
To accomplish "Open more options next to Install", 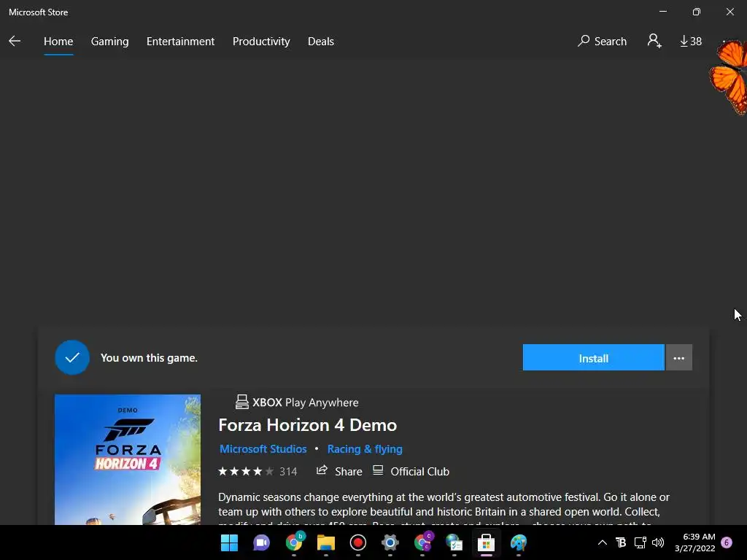I will 679,357.
